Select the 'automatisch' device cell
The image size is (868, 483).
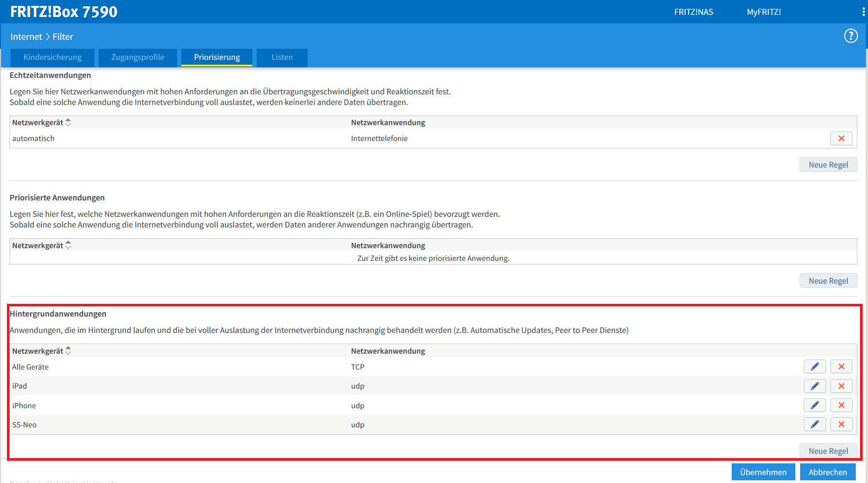33,138
